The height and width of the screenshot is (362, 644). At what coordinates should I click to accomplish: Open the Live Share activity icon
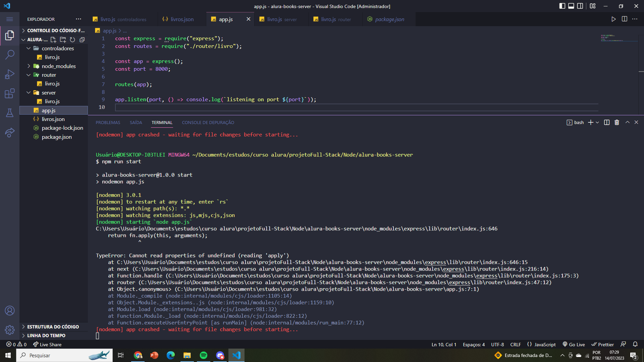tap(10, 132)
